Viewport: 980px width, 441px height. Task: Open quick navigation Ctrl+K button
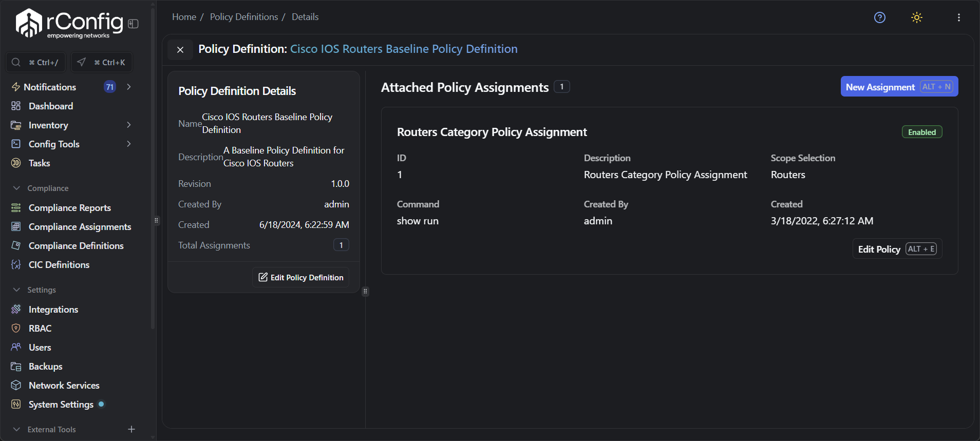pyautogui.click(x=102, y=62)
